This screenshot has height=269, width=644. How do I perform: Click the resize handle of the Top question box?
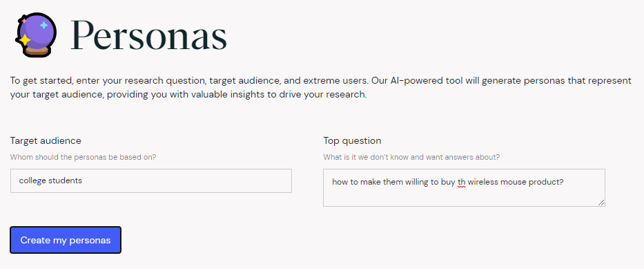tap(601, 203)
